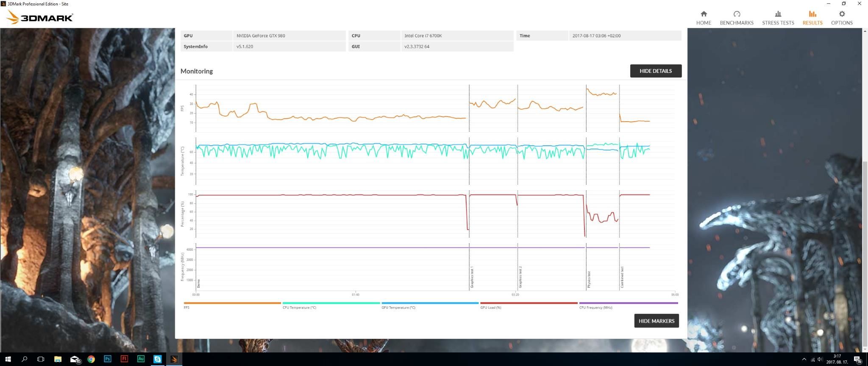Click the 3DMark logo
Screen dimensions: 868x366
(40, 17)
